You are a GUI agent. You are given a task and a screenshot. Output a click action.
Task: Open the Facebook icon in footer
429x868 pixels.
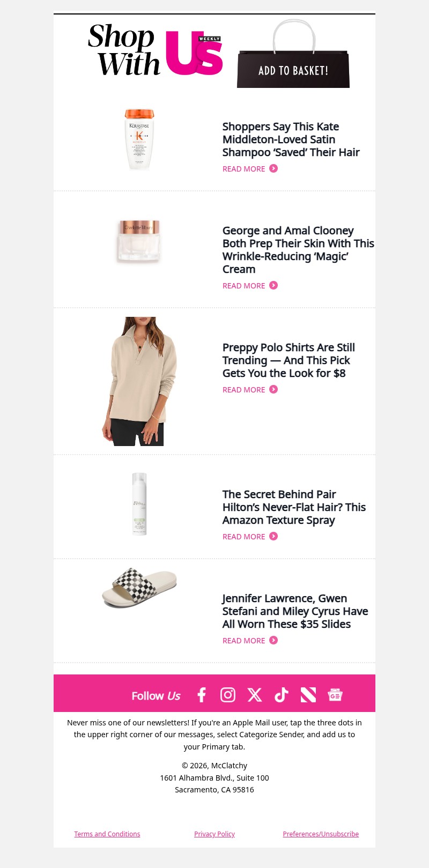(202, 695)
